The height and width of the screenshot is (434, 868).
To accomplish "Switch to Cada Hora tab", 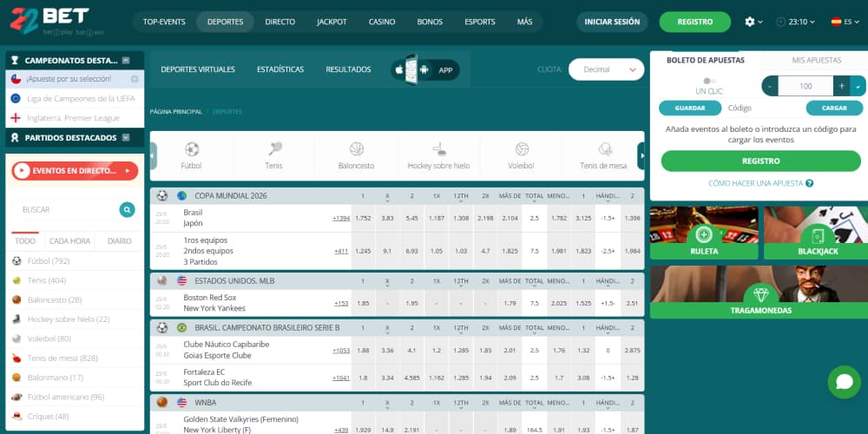I will [69, 241].
